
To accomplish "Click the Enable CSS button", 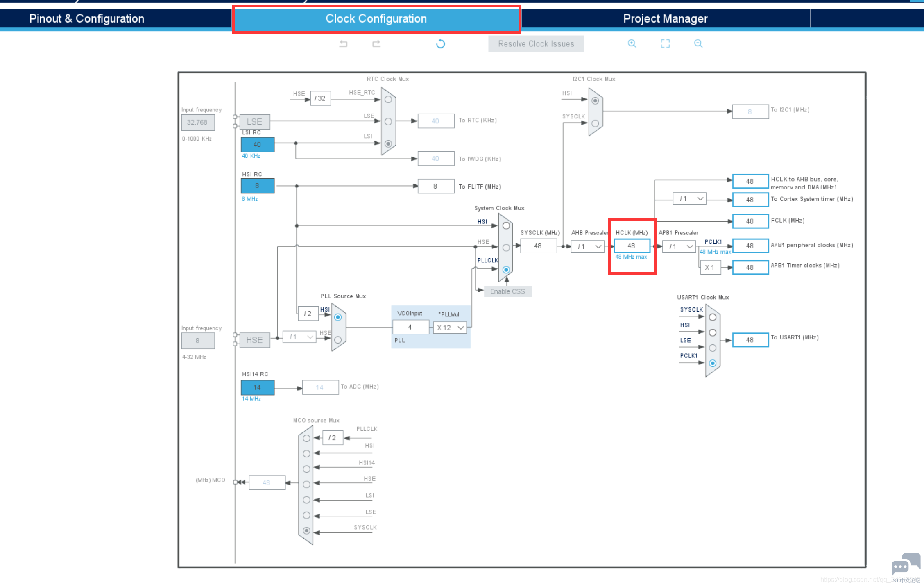I will [x=507, y=291].
